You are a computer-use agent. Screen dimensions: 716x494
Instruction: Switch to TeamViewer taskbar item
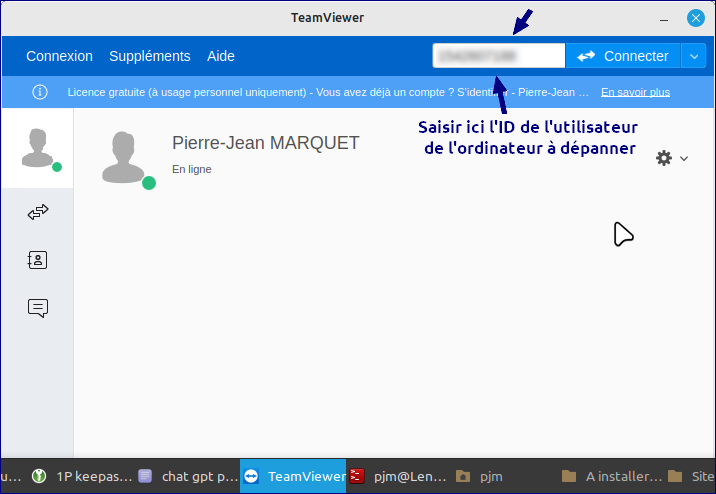[293, 476]
